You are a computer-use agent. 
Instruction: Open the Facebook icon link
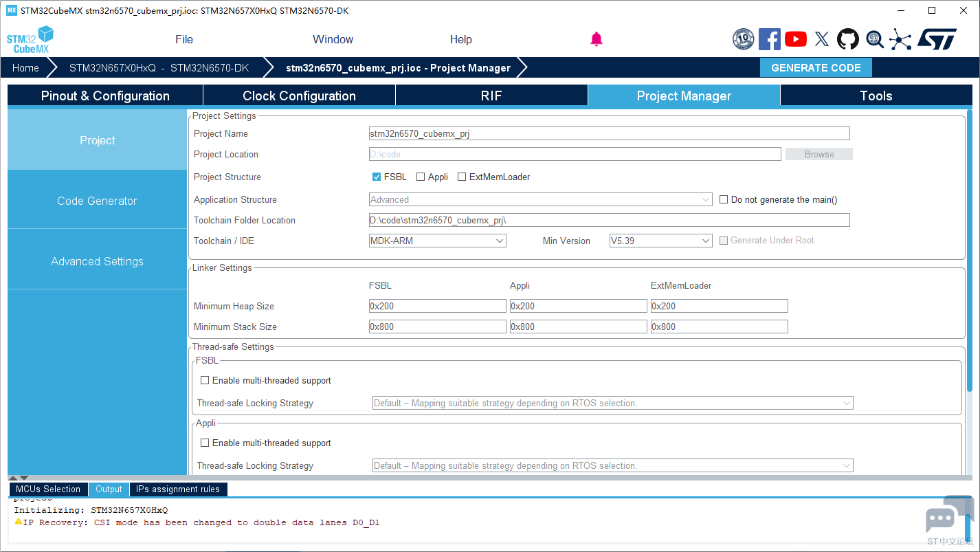(770, 39)
